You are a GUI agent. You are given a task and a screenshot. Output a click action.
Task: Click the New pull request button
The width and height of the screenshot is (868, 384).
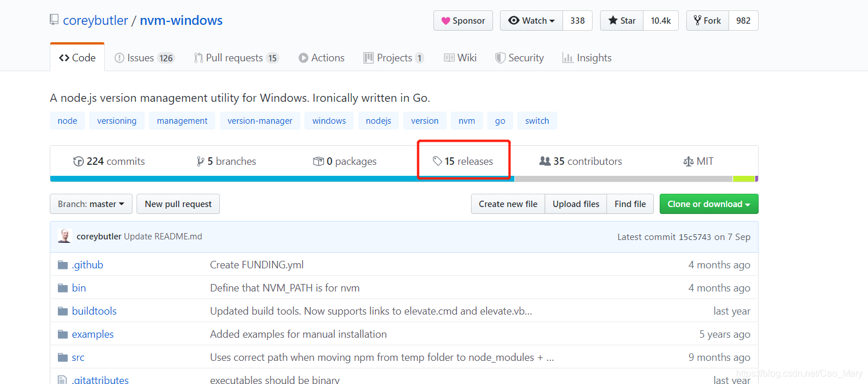point(178,204)
